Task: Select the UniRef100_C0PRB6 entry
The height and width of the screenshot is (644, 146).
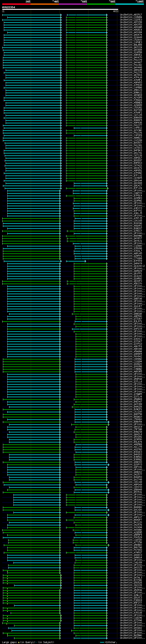Action: coord(131,87)
